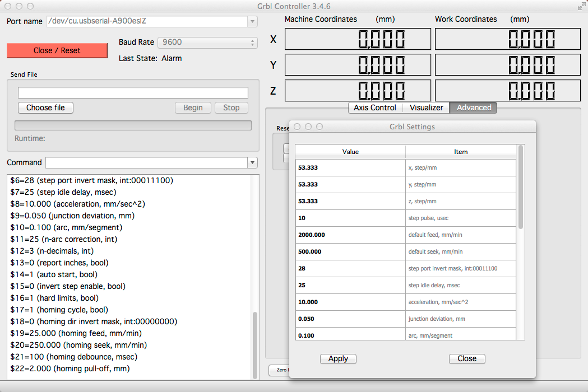The width and height of the screenshot is (588, 392).
Task: Select junction deviation value 0.050
Action: [x=350, y=319]
